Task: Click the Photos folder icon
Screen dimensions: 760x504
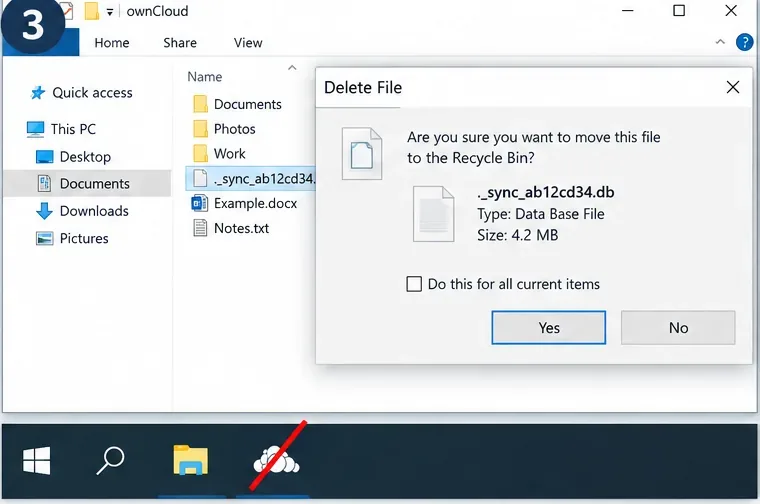Action: tap(200, 129)
